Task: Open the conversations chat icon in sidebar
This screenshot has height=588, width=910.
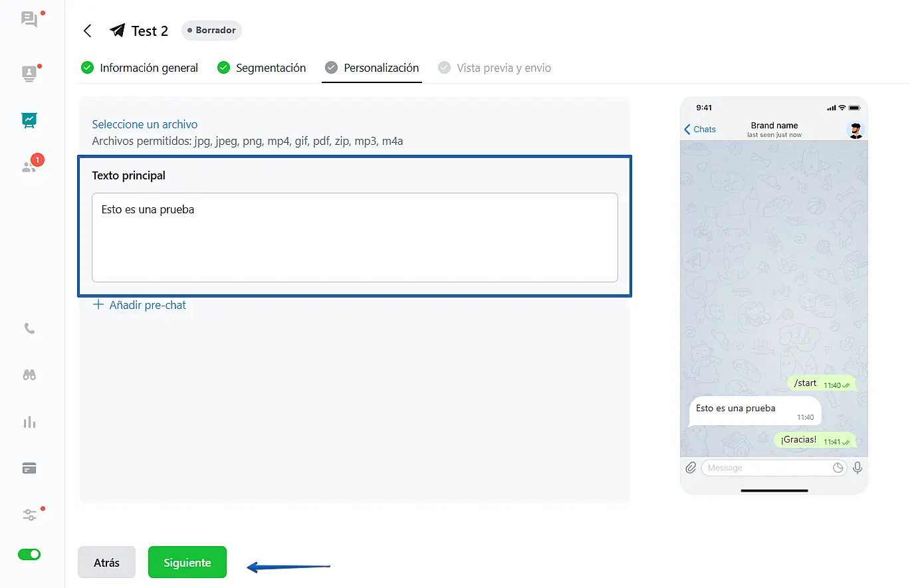Action: pyautogui.click(x=29, y=19)
